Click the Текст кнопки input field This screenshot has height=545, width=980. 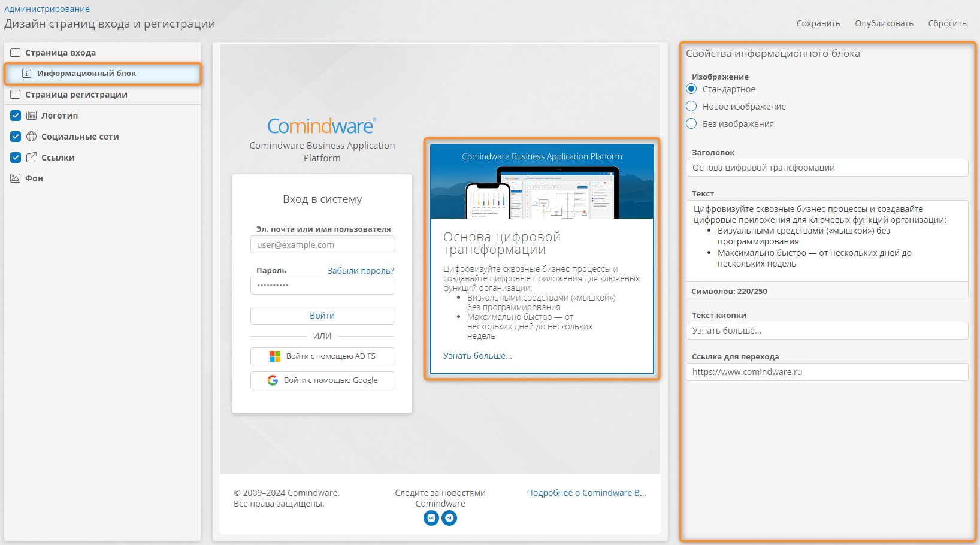(x=827, y=331)
